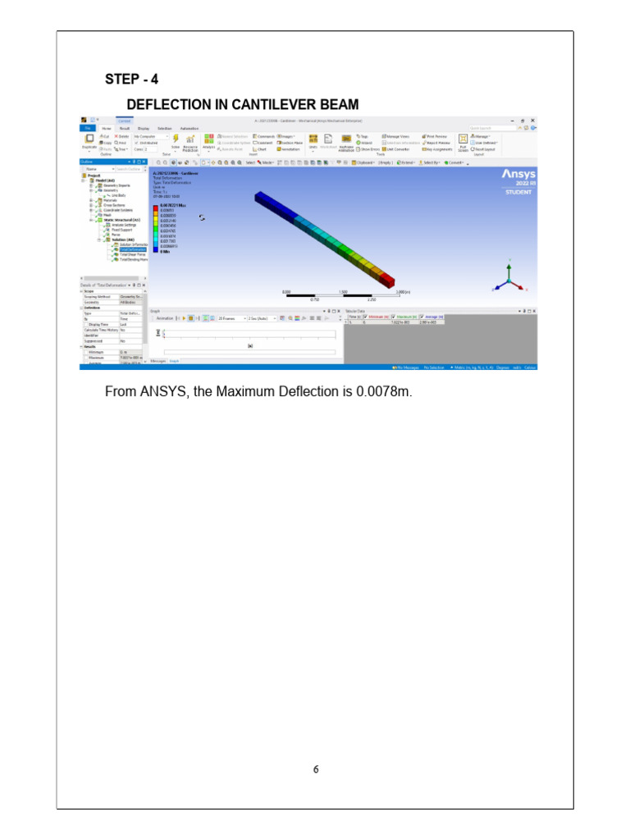This screenshot has width=630, height=840.
Task: Open the Name filter dropdown in Outline
Action: pos(98,169)
